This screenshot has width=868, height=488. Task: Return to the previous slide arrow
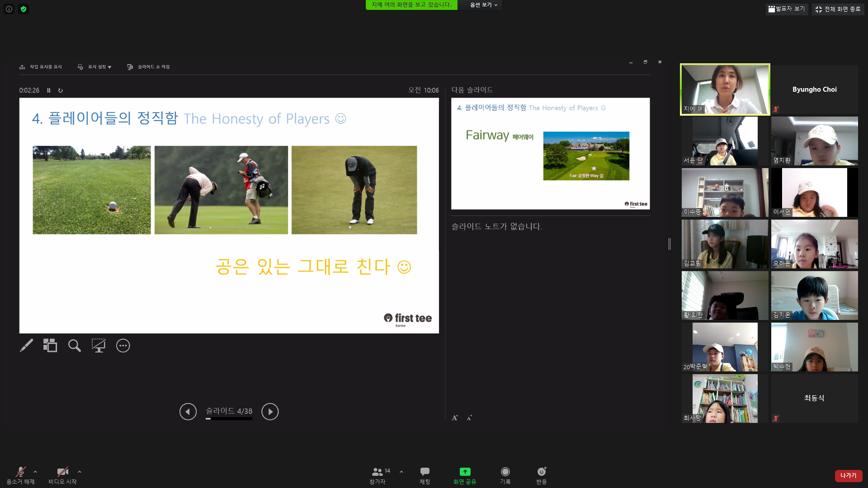[x=188, y=412]
